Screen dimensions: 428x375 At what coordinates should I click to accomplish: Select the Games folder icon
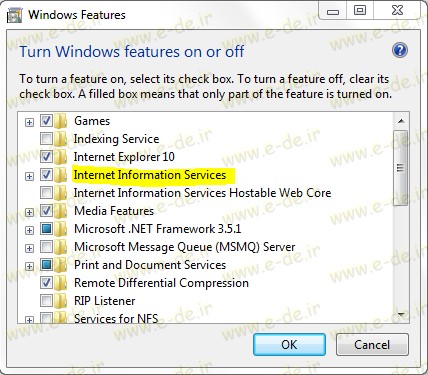pyautogui.click(x=61, y=121)
